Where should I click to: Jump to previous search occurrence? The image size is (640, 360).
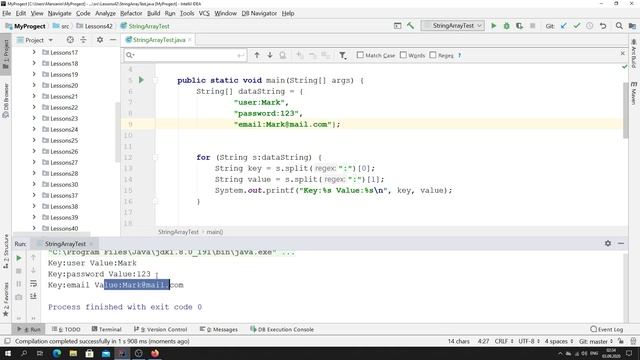point(257,55)
